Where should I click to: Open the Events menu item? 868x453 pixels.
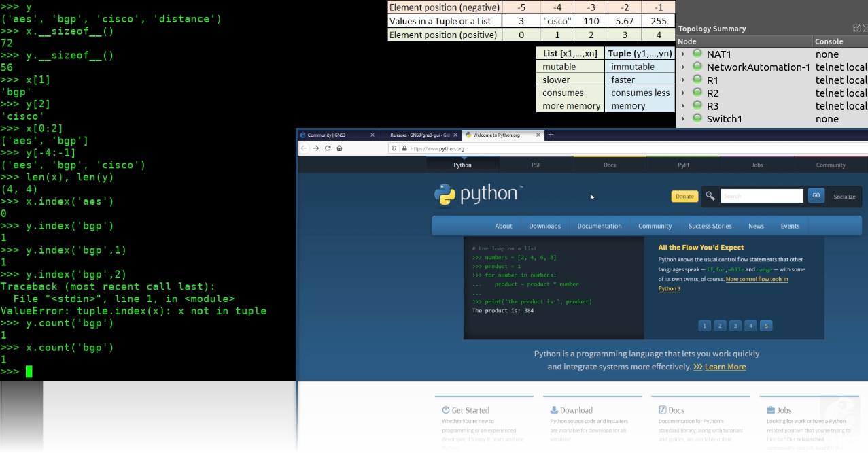tap(790, 226)
